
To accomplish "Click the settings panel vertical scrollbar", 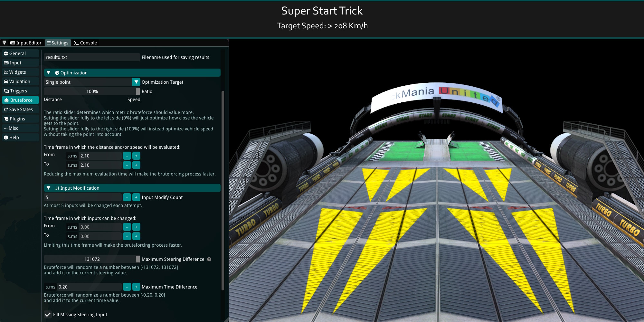I will (x=223, y=191).
